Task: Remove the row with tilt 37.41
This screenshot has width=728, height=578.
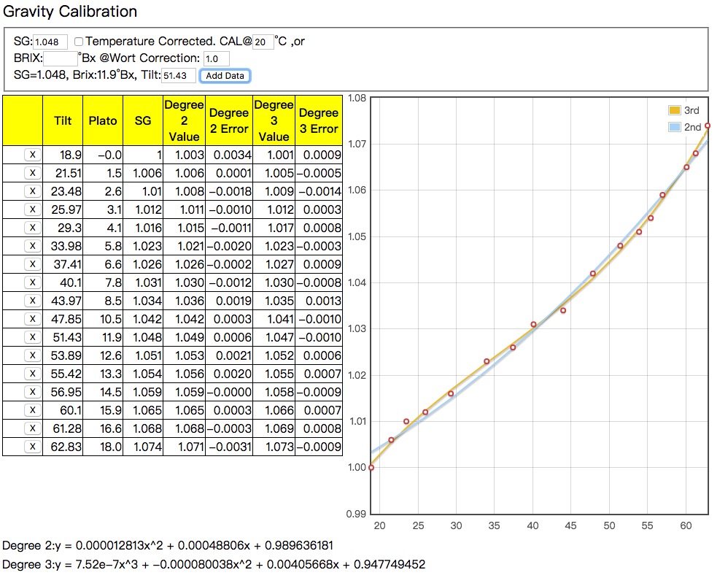Action: [33, 264]
